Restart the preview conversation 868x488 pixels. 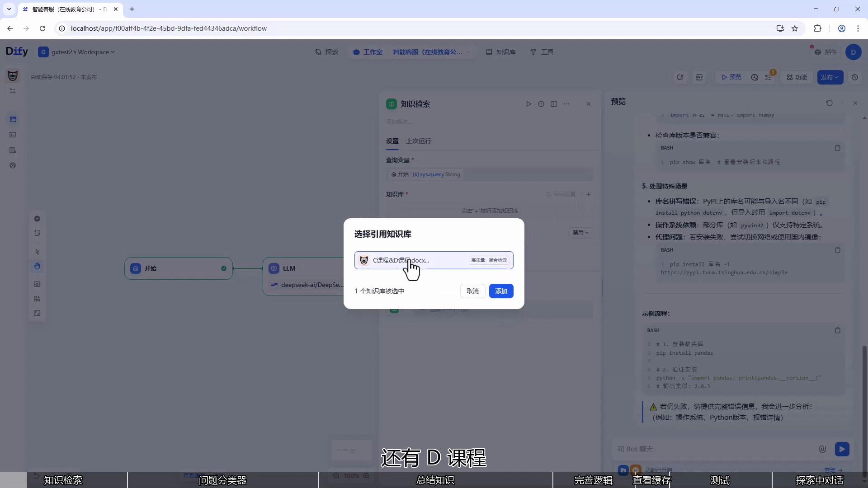click(x=830, y=103)
